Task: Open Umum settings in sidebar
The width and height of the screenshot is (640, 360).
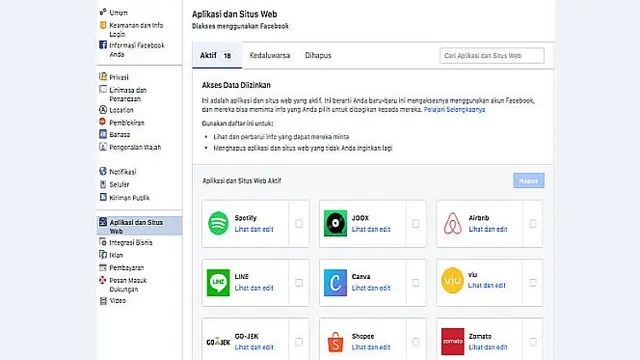Action: coord(118,13)
